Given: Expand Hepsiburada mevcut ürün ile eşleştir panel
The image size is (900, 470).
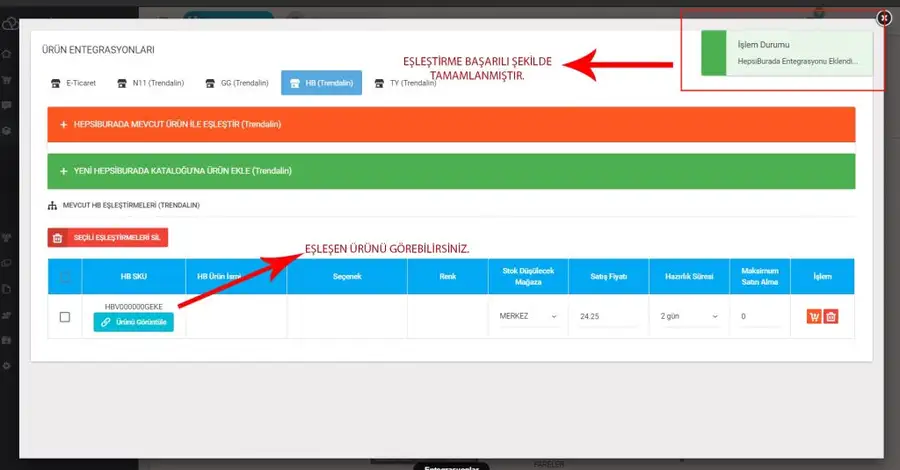Looking at the screenshot, I should [451, 124].
